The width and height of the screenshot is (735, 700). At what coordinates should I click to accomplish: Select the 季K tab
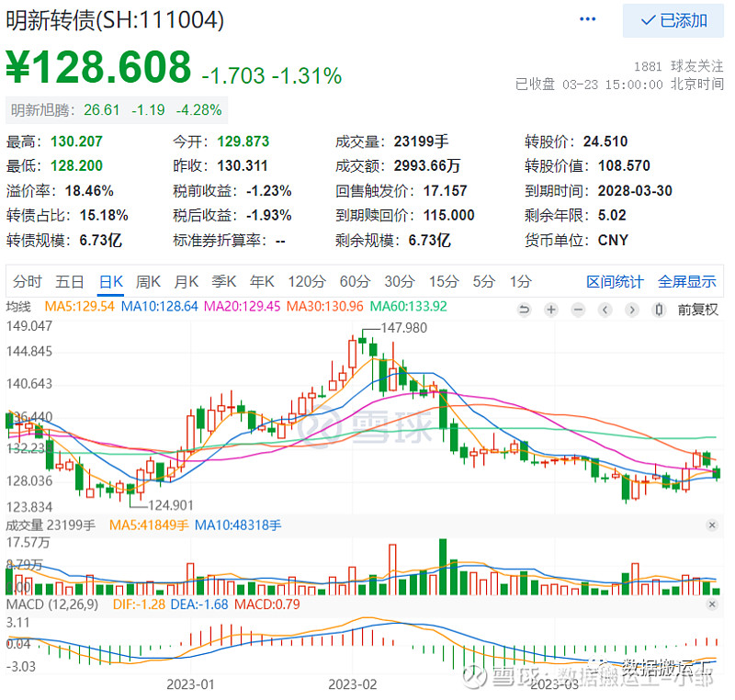coord(223,282)
